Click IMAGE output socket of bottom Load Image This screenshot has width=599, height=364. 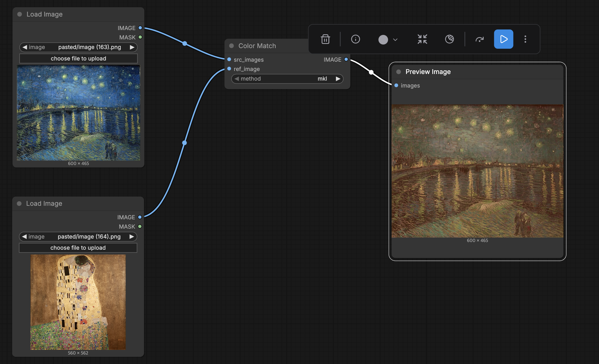[x=140, y=217]
